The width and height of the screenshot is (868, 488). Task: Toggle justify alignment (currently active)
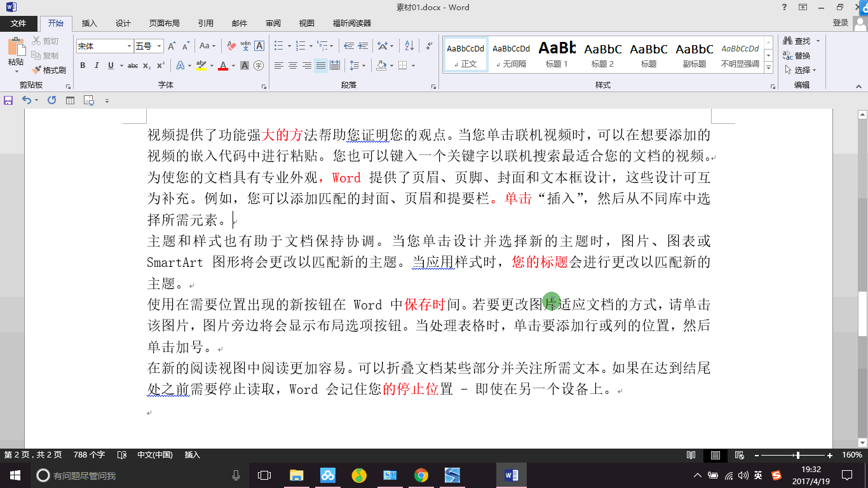pyautogui.click(x=320, y=65)
